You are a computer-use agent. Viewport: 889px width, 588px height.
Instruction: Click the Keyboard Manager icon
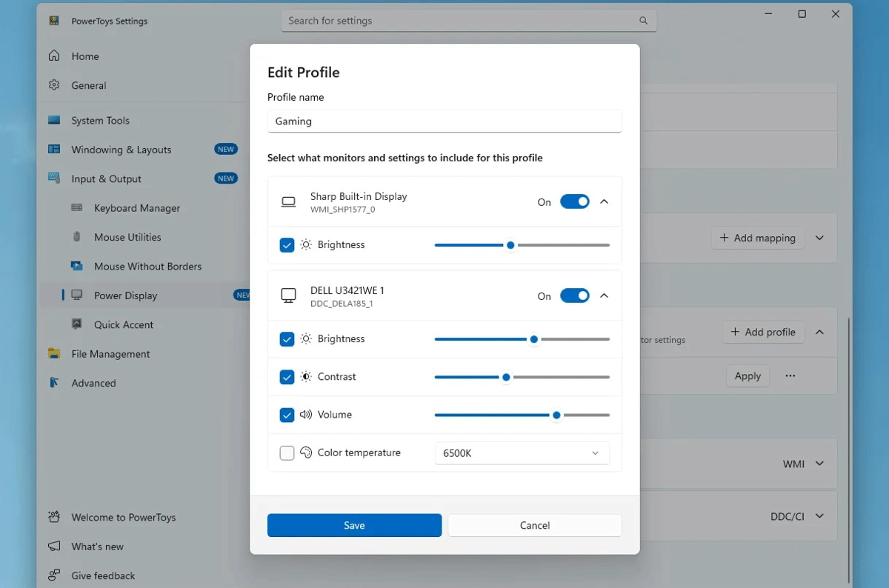click(x=77, y=208)
